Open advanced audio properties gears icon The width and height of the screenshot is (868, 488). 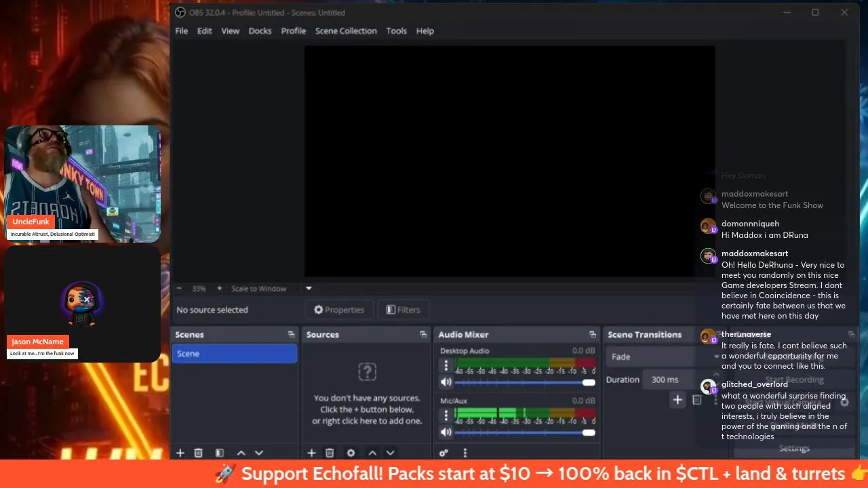[443, 453]
